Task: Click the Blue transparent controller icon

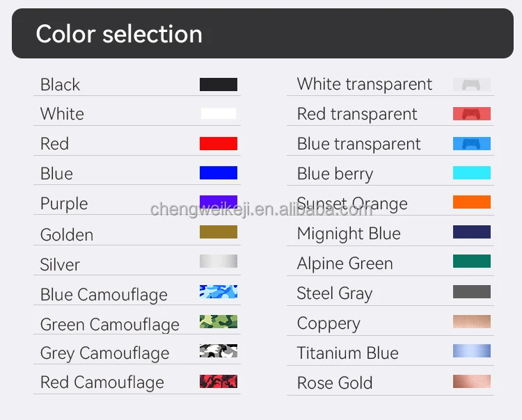Action: (471, 144)
